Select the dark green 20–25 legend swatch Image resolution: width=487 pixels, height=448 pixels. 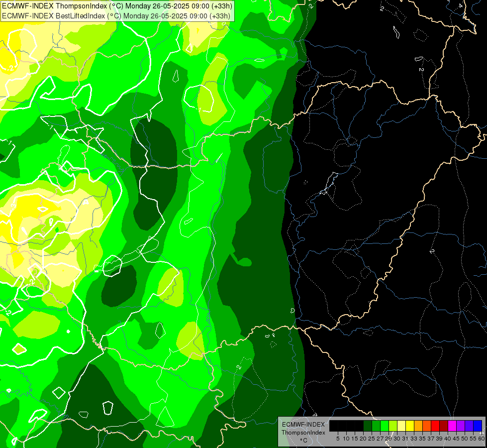click(368, 426)
